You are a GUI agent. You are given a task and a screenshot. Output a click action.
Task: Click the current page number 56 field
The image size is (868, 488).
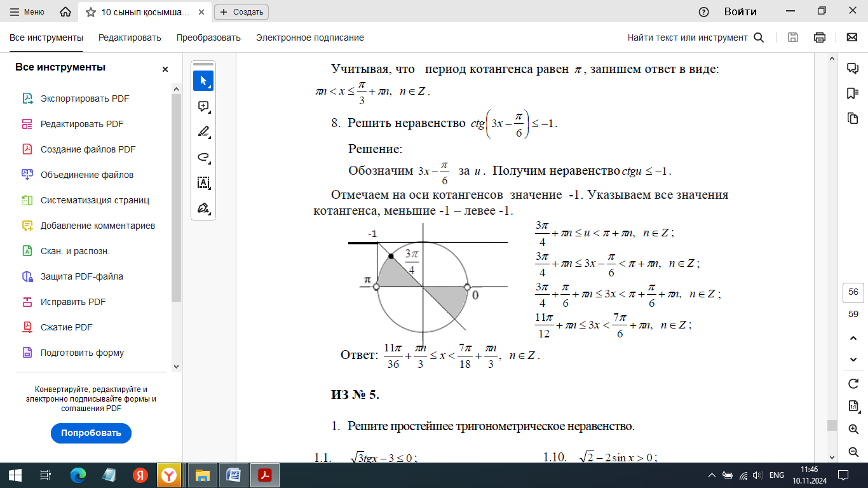(853, 292)
